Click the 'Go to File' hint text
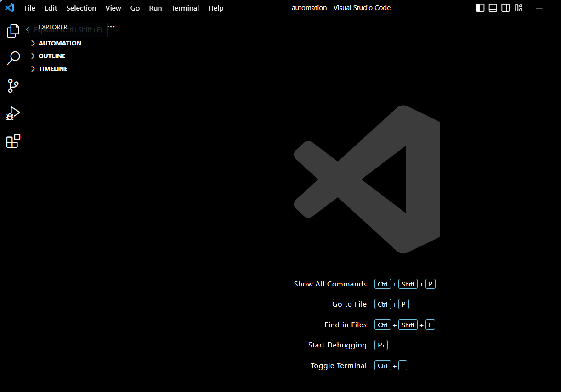Screen dimensions: 561x392 [350, 304]
